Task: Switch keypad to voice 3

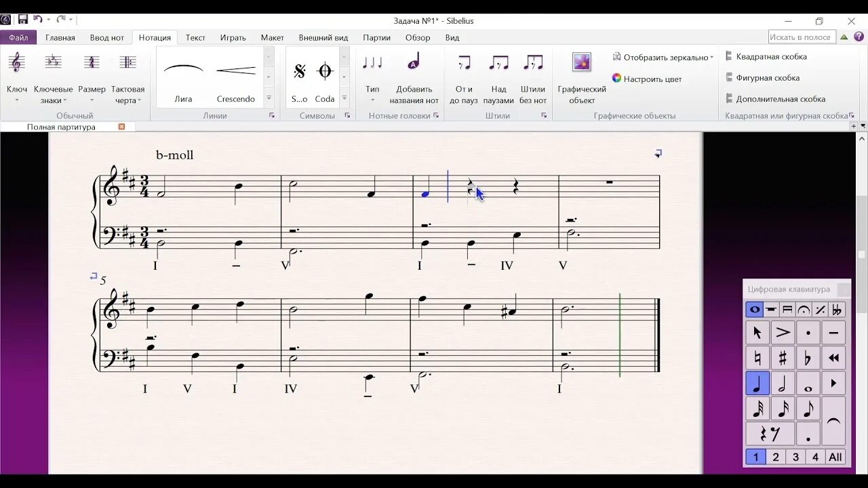Action: pos(795,457)
